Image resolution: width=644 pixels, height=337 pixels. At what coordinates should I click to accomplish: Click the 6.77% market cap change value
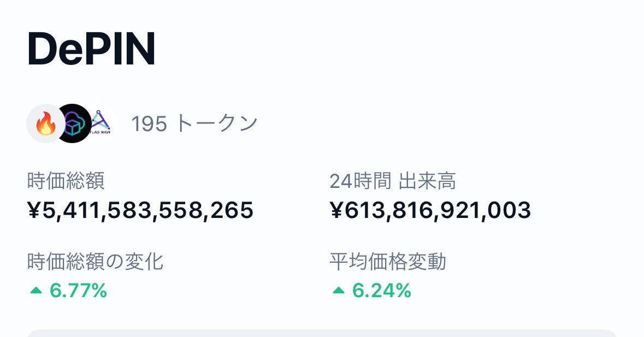tap(79, 291)
